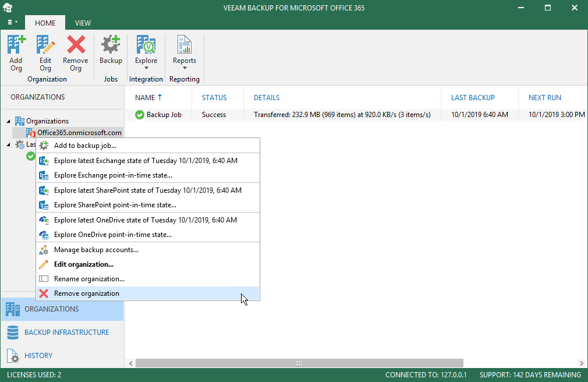Click the Veeam application logo in the title bar

pos(8,8)
